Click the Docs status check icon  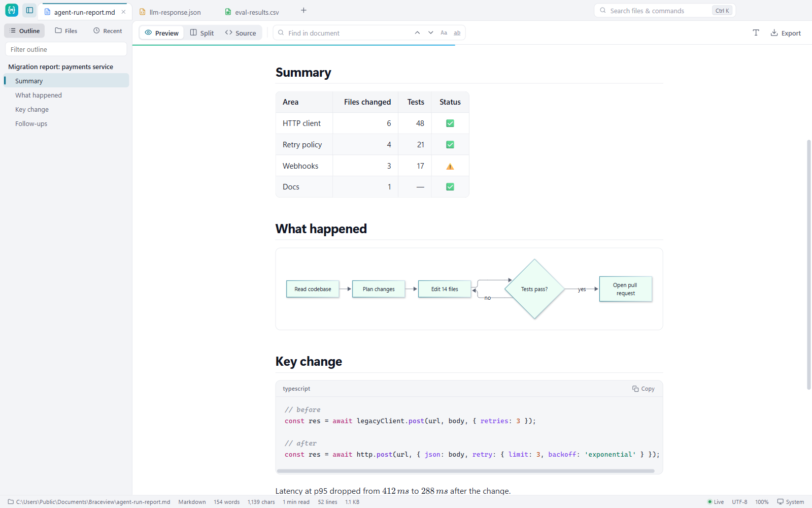(450, 187)
